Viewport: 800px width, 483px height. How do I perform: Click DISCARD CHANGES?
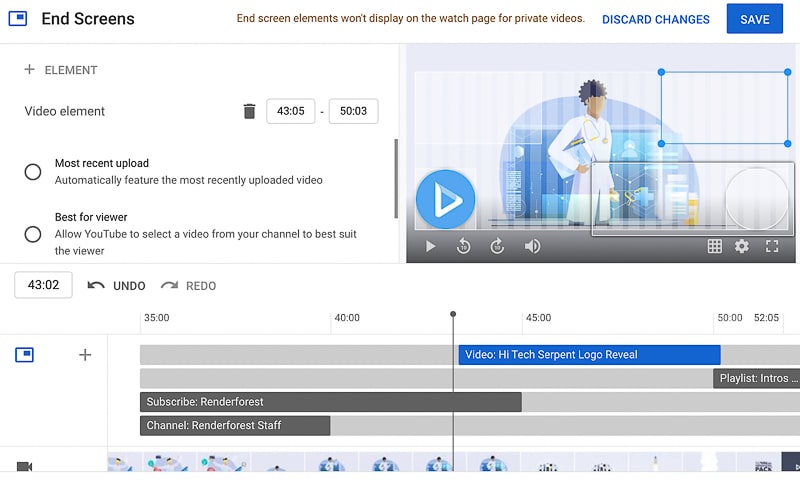(x=656, y=19)
